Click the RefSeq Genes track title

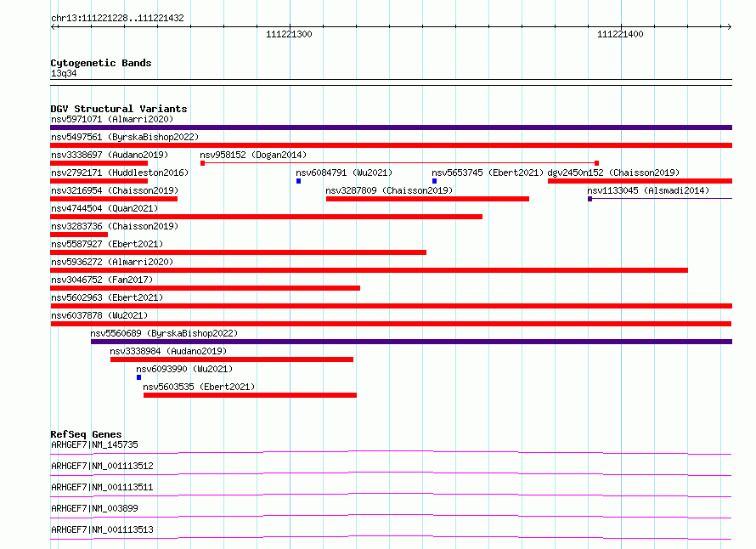coord(86,434)
